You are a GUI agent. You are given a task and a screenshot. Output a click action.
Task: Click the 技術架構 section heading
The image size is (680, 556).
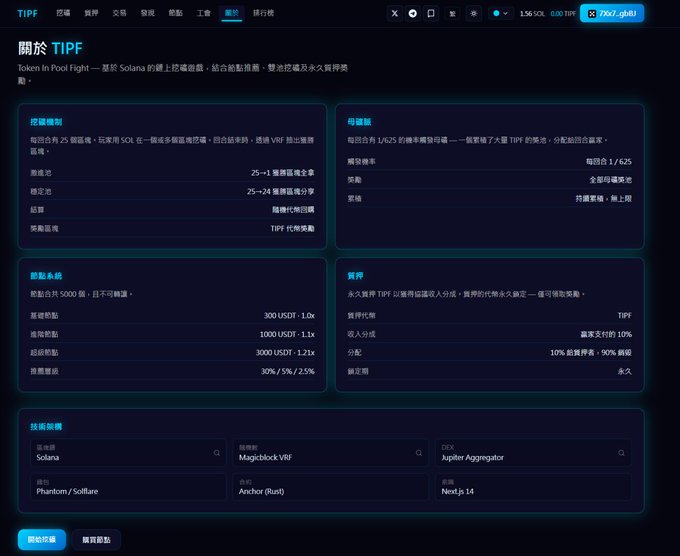click(46, 427)
